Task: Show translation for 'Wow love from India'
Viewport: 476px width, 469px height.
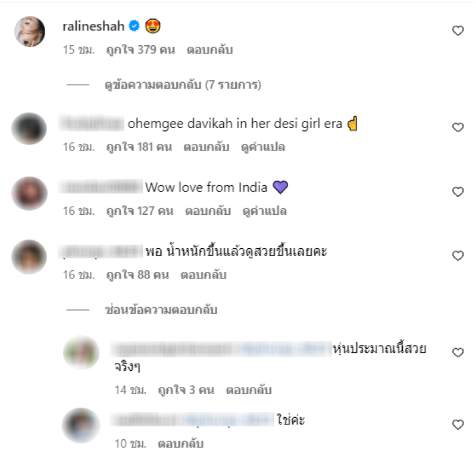Action: (x=265, y=211)
